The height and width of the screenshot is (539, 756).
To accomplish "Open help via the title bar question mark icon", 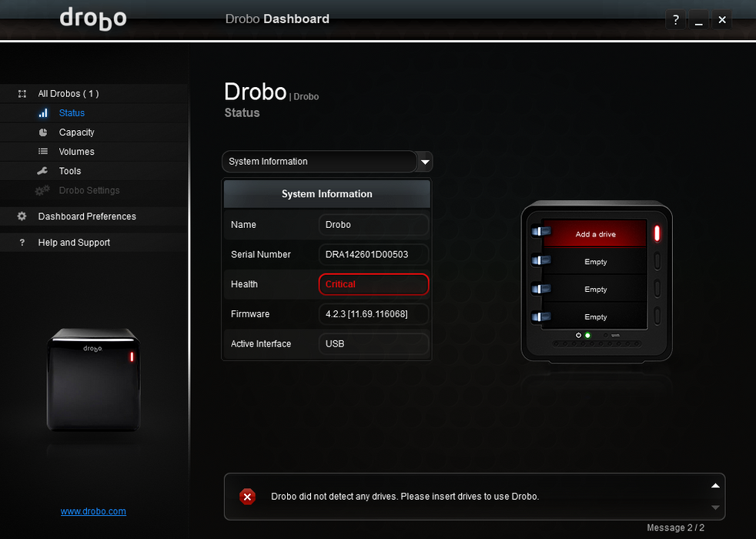I will (x=675, y=19).
